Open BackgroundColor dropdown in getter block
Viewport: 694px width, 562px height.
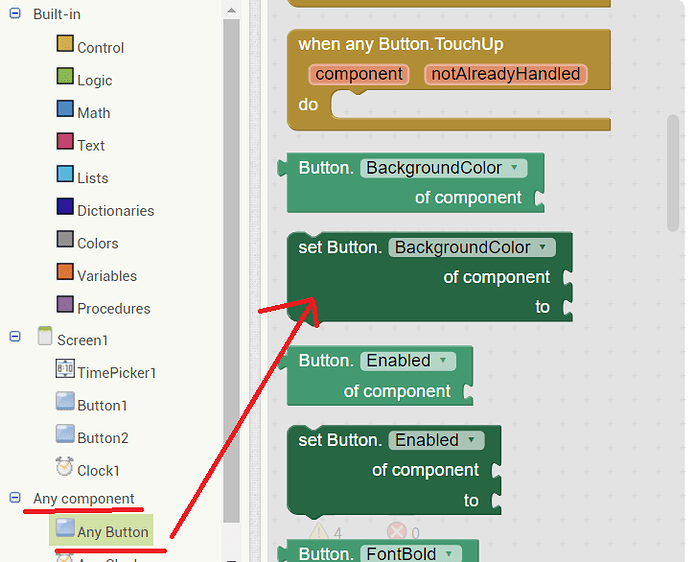pos(444,168)
